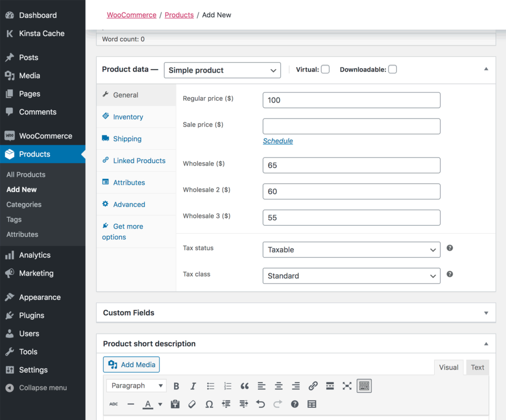506x420 pixels.
Task: Open Kinsta Cache in the sidebar
Action: [42, 34]
